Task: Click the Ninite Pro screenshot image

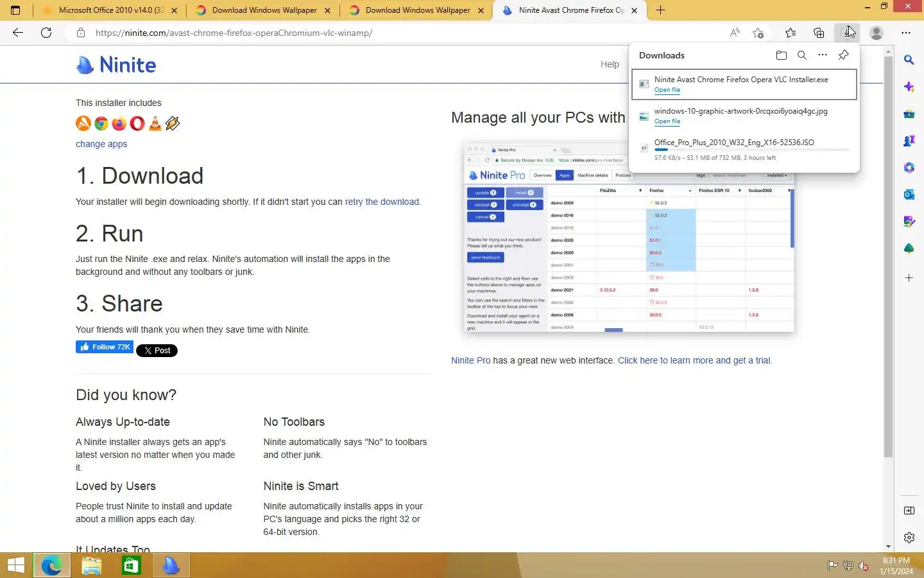Action: [x=629, y=238]
